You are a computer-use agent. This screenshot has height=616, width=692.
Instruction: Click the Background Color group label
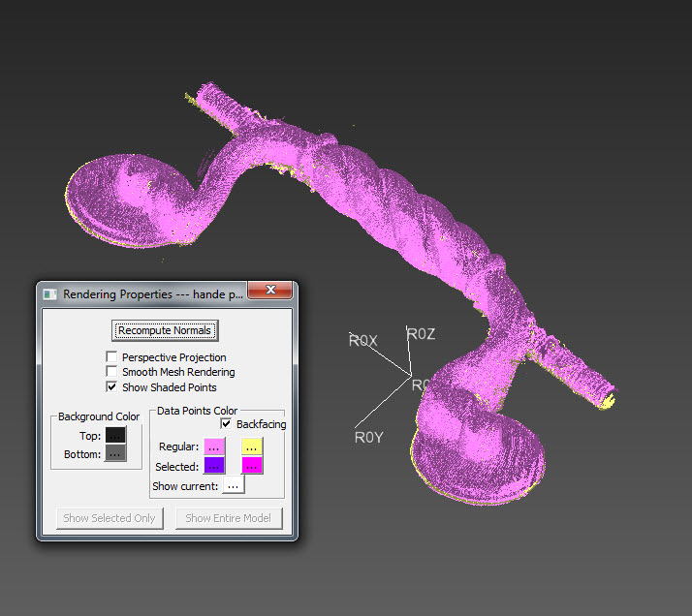pos(99,416)
